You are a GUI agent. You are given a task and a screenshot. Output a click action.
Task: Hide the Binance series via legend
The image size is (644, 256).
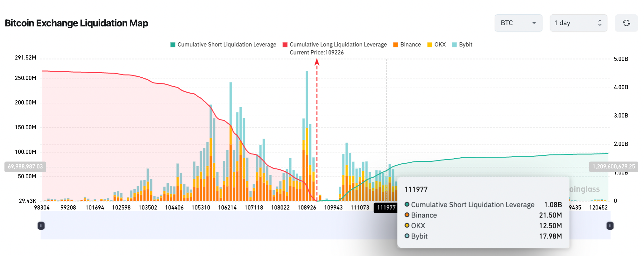tap(407, 45)
